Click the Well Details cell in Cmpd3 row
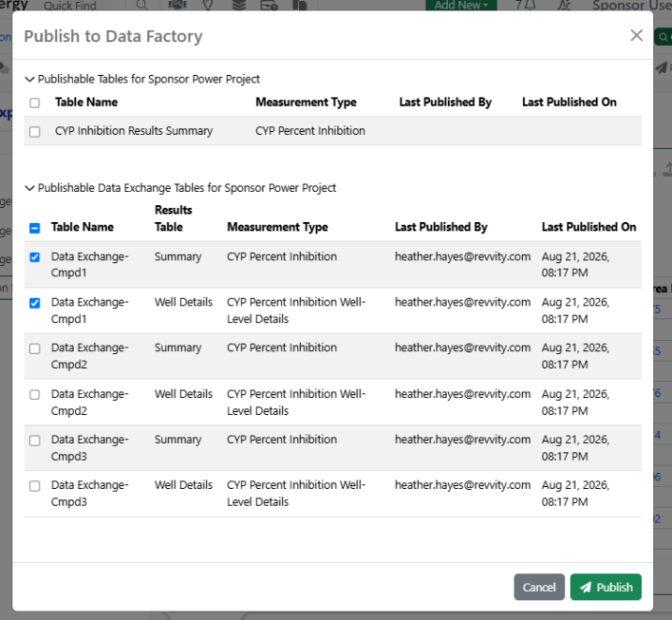 184,485
